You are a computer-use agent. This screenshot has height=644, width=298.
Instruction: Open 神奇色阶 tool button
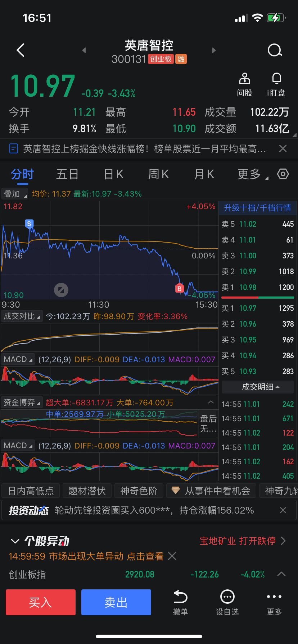pos(139,491)
